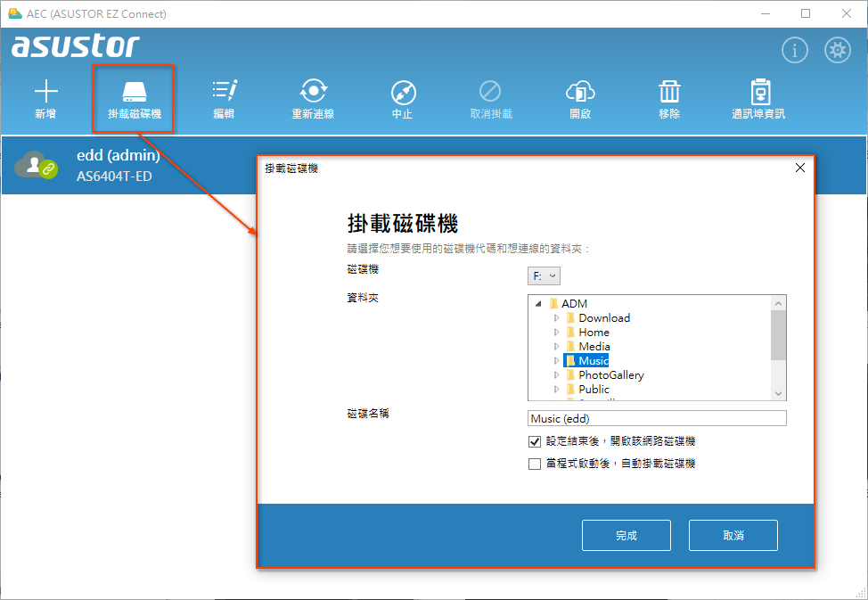Expand the Music folder node
Screen dimensions: 868x600
556,361
